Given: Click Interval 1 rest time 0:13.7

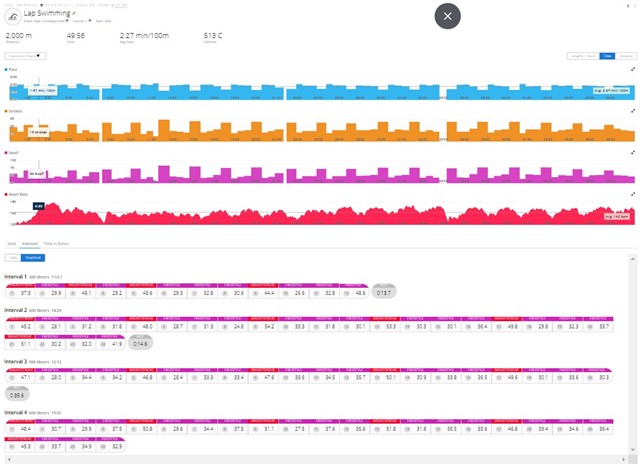Looking at the screenshot, I should [384, 291].
